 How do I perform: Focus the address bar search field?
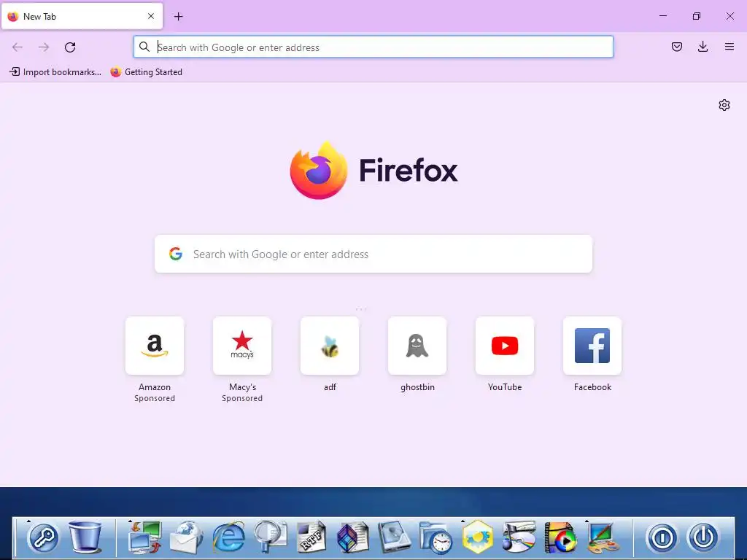[x=373, y=47]
